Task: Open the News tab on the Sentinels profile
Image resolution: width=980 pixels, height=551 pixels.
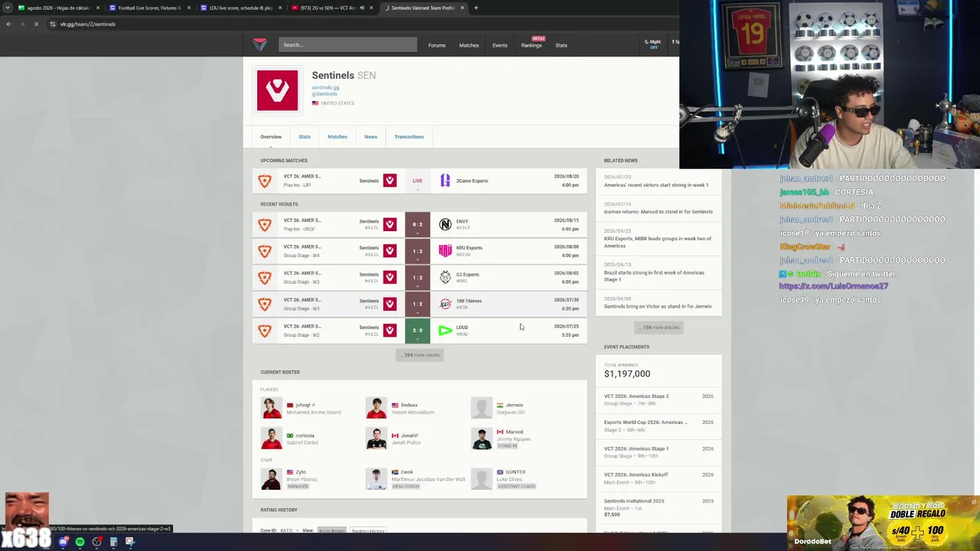Action: tap(371, 136)
